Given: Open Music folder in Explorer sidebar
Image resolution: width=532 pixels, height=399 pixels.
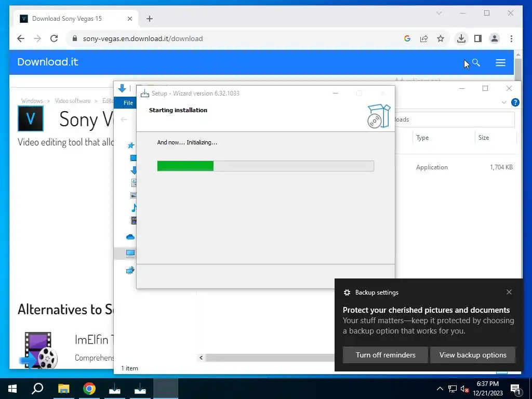Looking at the screenshot, I should tap(134, 208).
